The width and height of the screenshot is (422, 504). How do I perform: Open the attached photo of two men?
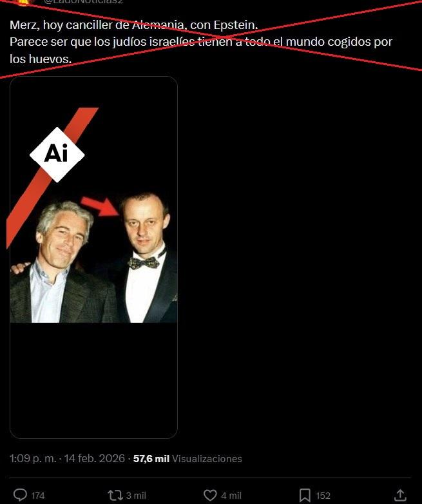coord(93,257)
